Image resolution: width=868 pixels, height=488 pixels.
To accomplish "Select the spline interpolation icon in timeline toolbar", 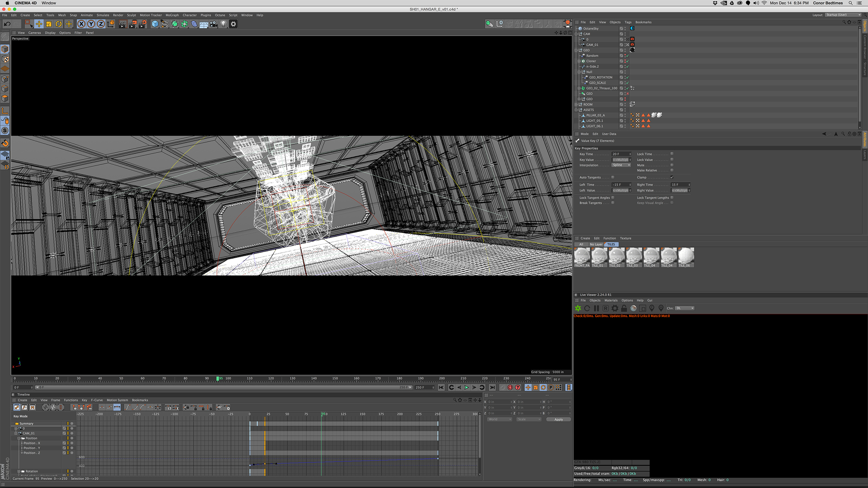I will pyautogui.click(x=117, y=407).
